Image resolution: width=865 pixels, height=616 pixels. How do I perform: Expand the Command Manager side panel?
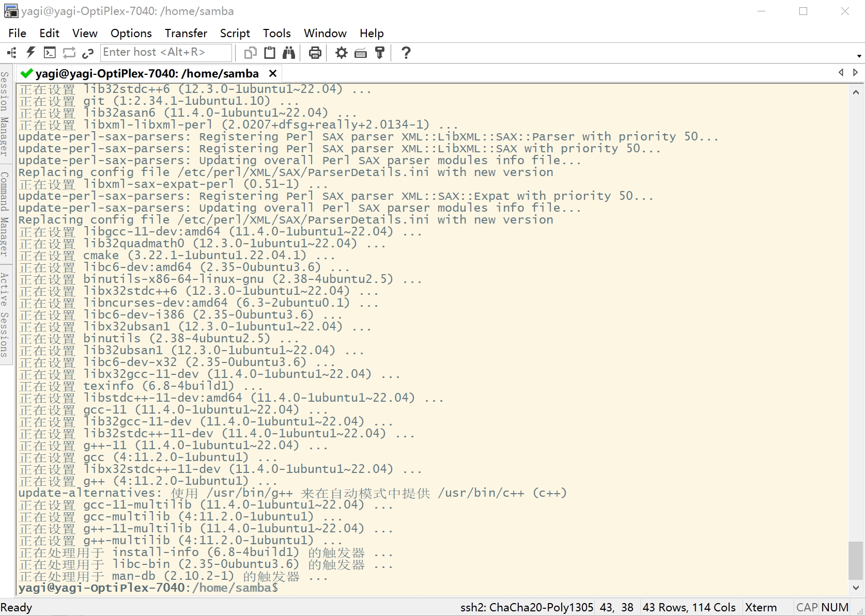click(5, 214)
